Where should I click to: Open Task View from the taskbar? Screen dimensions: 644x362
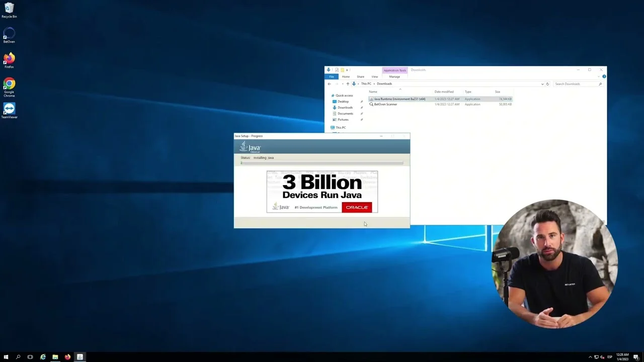(x=30, y=357)
